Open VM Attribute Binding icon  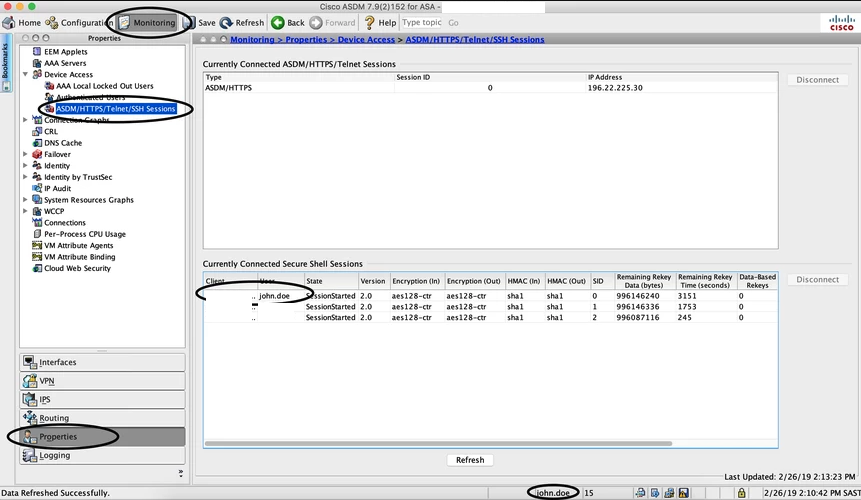(37, 257)
